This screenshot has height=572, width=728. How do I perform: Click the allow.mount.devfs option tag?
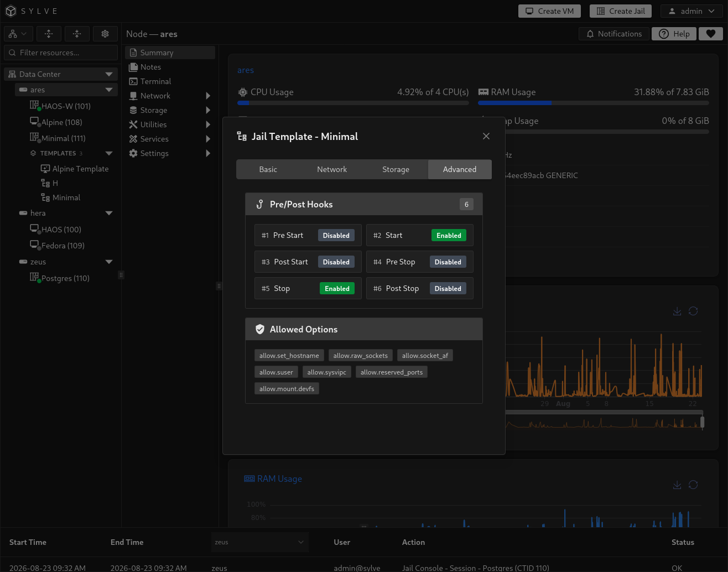click(x=287, y=388)
